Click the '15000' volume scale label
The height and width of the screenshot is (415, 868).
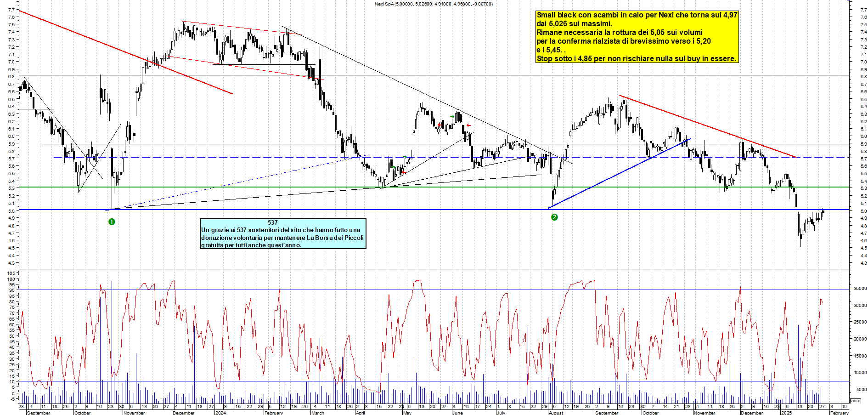[x=860, y=356]
